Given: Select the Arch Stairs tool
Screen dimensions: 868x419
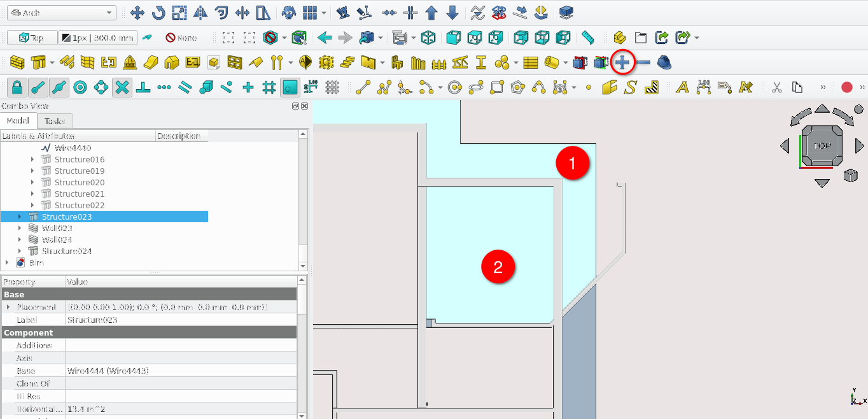Looking at the screenshot, I should point(347,62).
